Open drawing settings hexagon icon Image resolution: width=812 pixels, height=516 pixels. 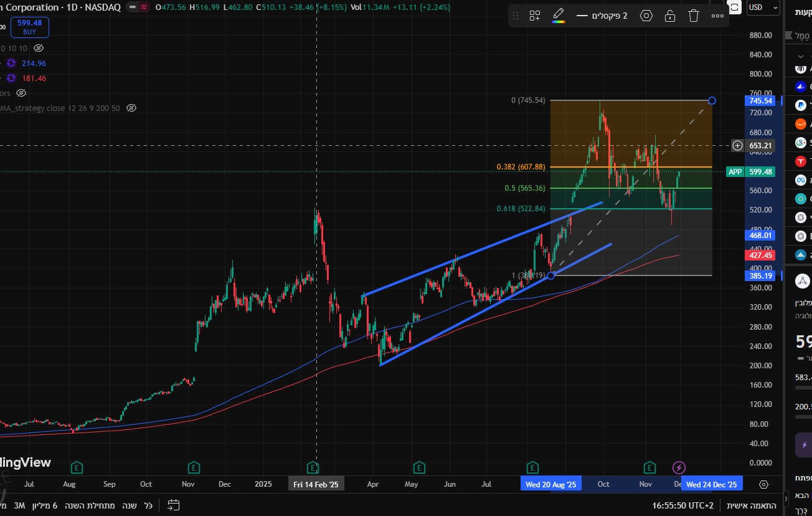coord(646,16)
